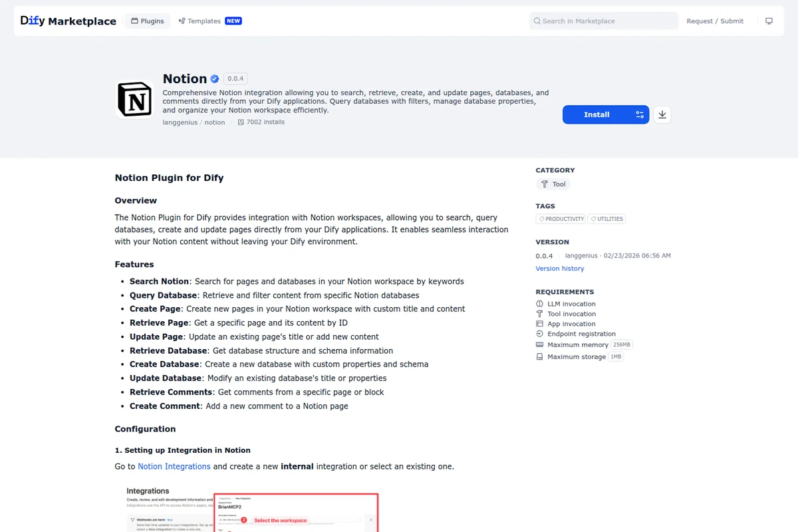
Task: Open Version history
Action: (560, 268)
